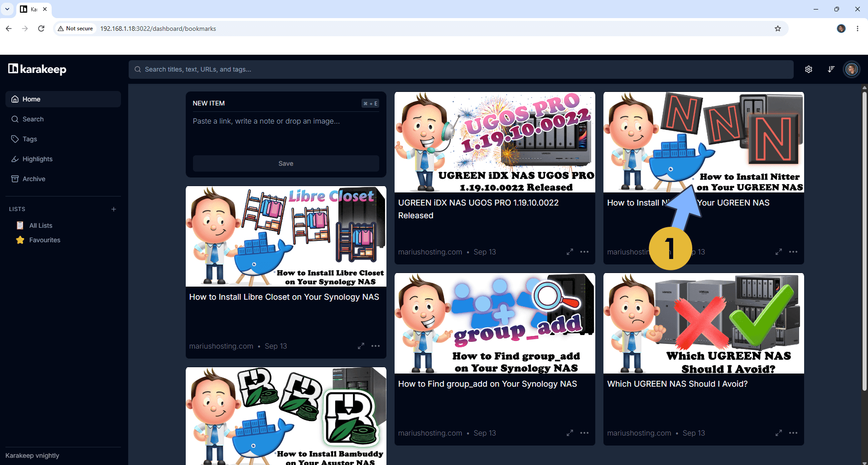Go back in browser history

(x=9, y=29)
